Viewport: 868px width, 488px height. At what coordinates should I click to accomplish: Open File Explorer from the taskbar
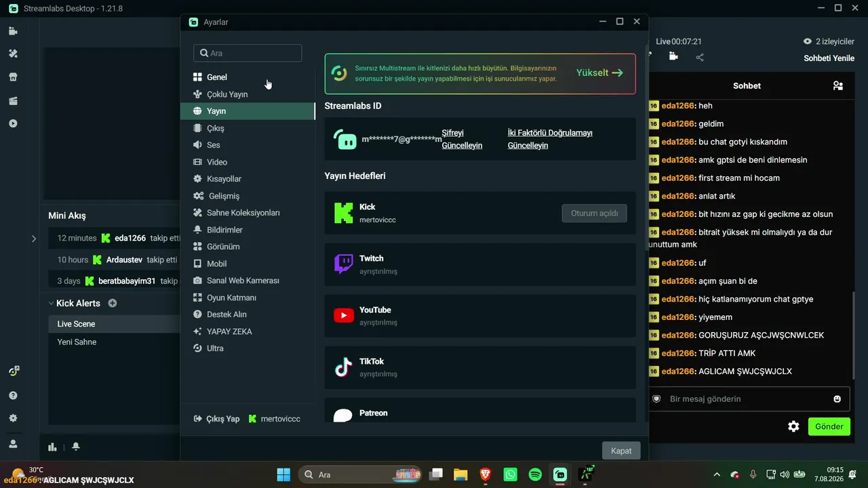pos(460,474)
